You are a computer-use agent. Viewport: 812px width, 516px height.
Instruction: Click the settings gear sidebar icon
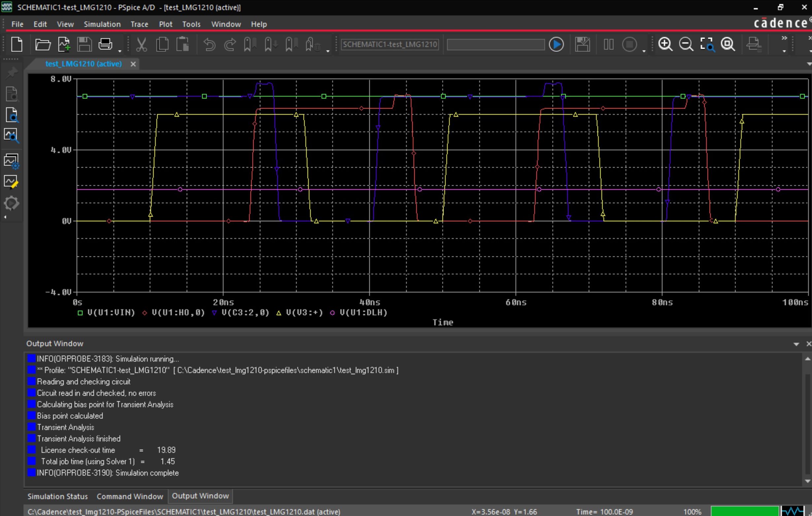click(x=12, y=203)
